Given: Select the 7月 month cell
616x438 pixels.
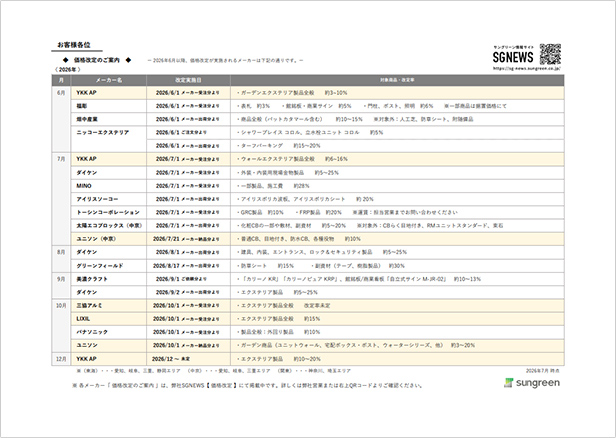Looking at the screenshot, I should point(61,199).
